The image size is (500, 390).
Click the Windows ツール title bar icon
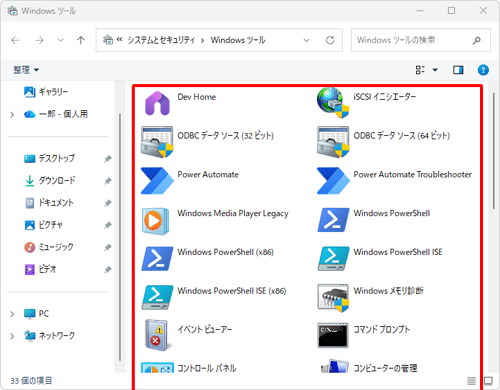[12, 11]
